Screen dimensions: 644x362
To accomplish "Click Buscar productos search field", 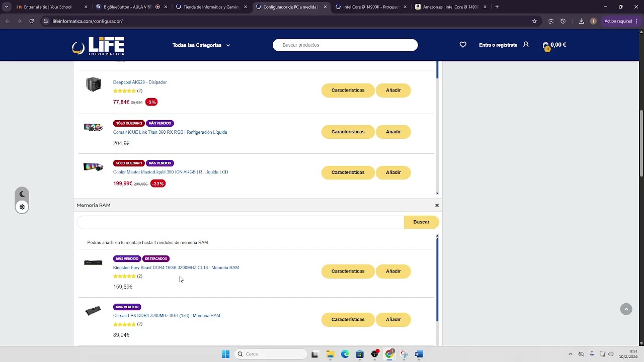I will [x=345, y=45].
